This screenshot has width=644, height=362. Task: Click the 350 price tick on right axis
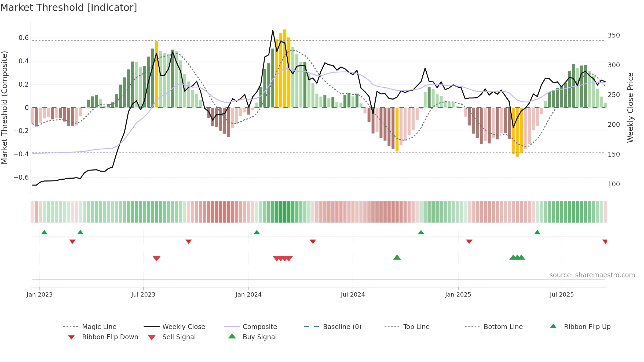(614, 35)
